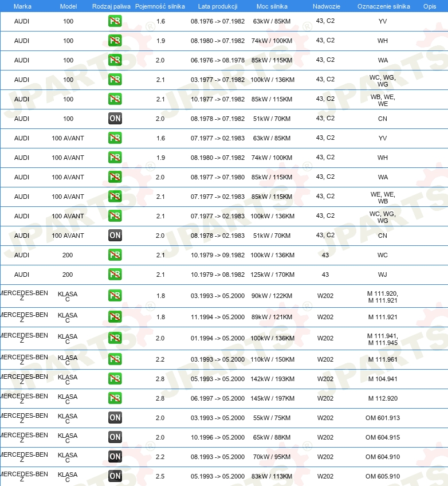
Task: Click ON diesel icon in OM 601.913 row
Action: (x=115, y=417)
